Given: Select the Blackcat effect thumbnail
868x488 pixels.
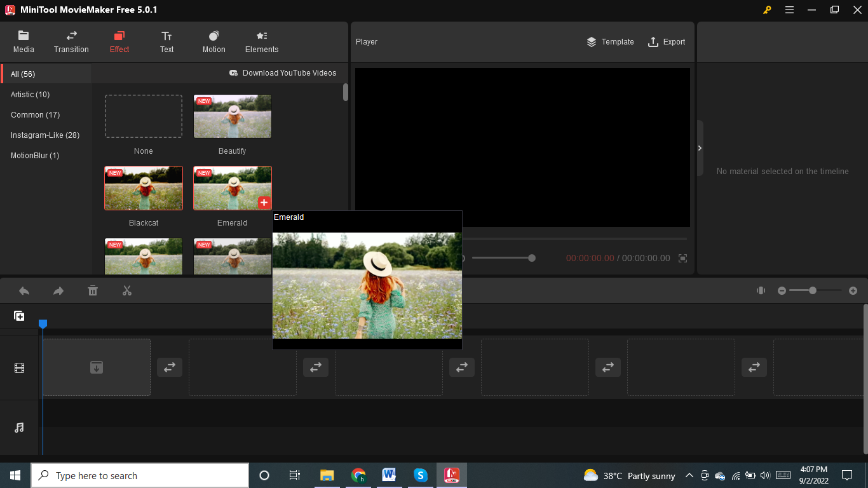Looking at the screenshot, I should tap(144, 188).
